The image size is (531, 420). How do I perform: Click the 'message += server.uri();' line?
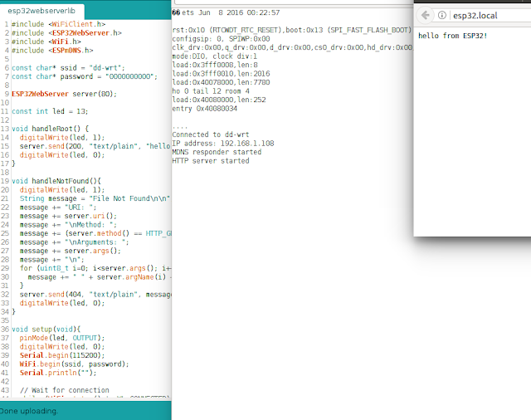click(x=68, y=216)
